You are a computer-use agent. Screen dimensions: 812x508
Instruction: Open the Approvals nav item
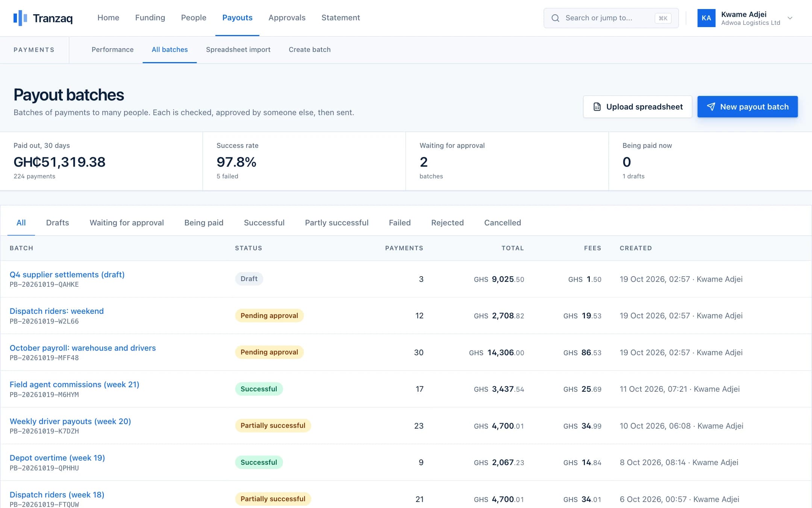click(x=287, y=18)
